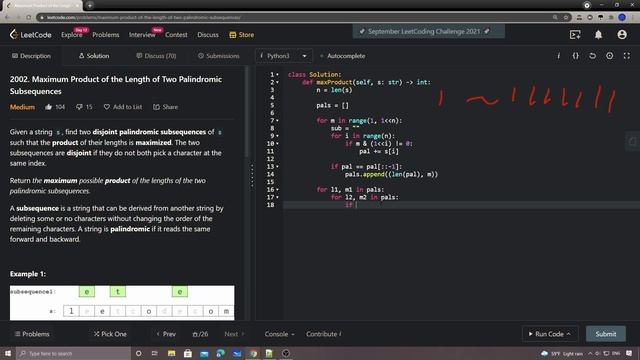Open the LeetCode playground icon
Image resolution: width=640 pixels, height=360 pixels.
click(575, 35)
